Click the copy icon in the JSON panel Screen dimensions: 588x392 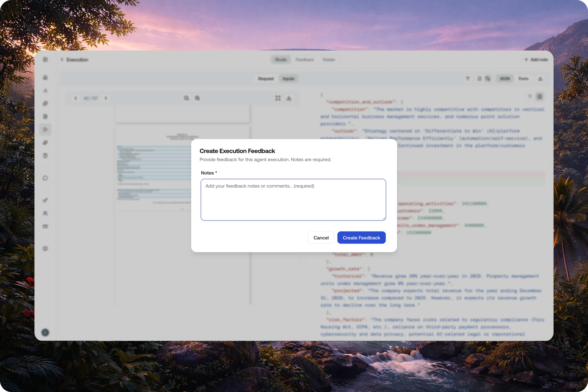coord(539,96)
